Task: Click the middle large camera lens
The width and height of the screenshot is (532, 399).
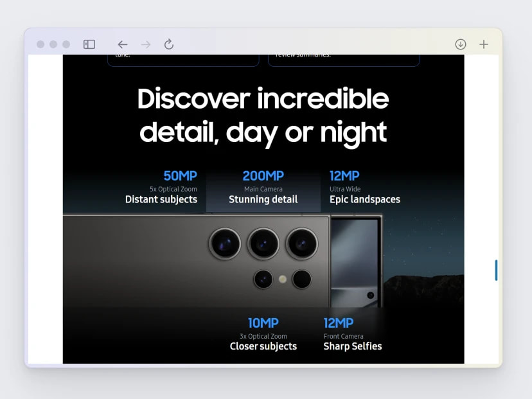Action: coord(263,244)
